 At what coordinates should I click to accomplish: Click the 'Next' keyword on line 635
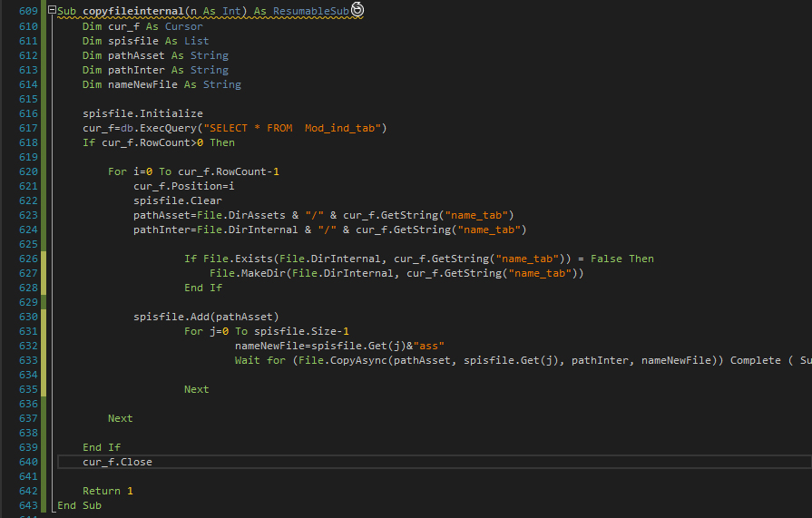[196, 389]
